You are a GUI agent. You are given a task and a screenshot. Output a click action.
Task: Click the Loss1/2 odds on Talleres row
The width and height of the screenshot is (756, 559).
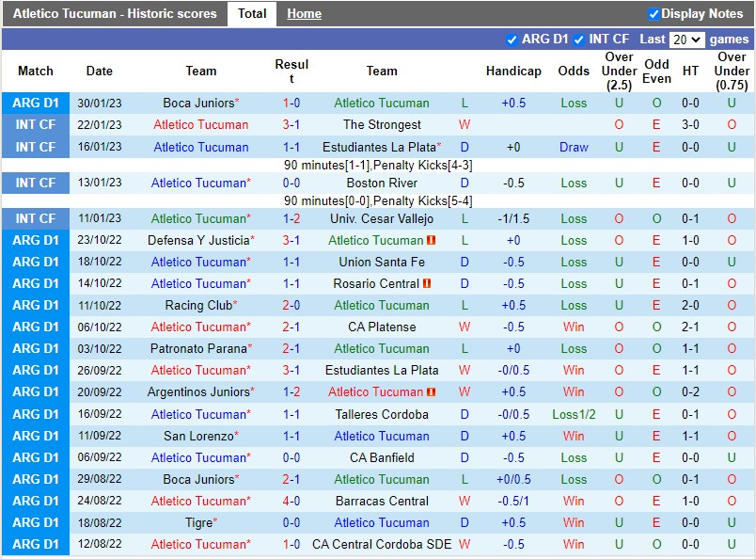pyautogui.click(x=574, y=414)
